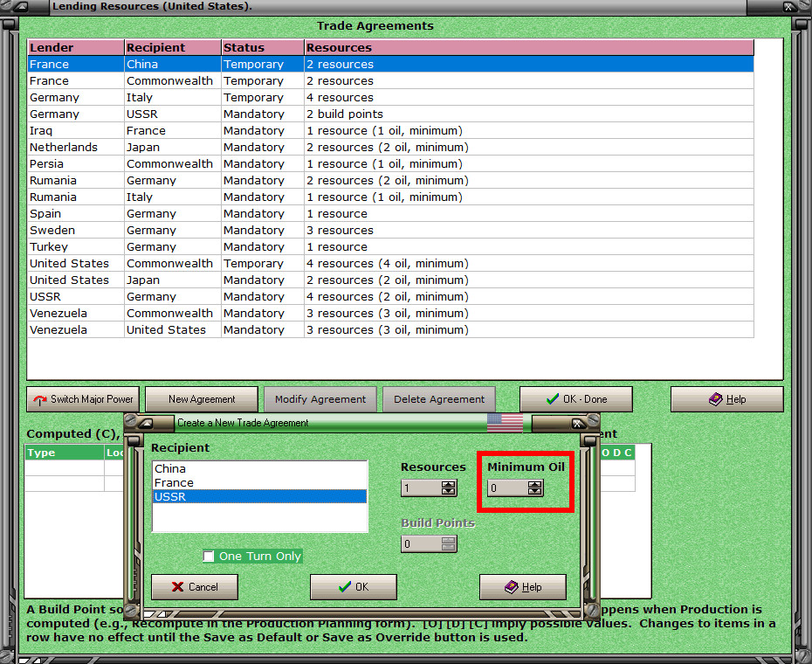Screen dimensions: 812x664
Task: Click the Build Points stepper arrows
Action: coord(449,543)
